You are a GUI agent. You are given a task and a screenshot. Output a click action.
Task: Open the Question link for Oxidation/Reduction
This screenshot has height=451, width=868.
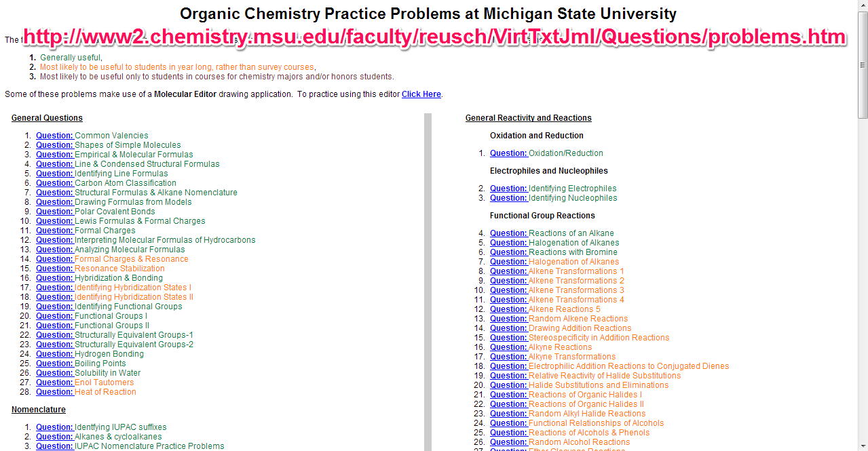point(508,153)
